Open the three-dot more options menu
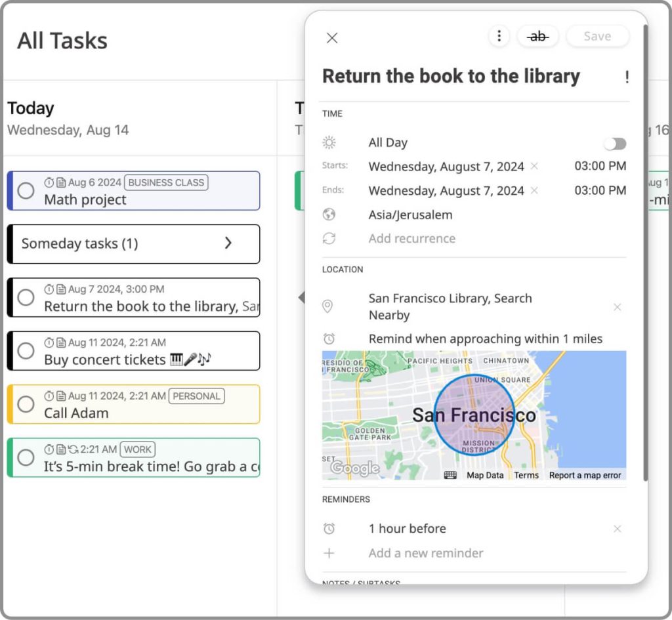The image size is (672, 620). (x=499, y=36)
